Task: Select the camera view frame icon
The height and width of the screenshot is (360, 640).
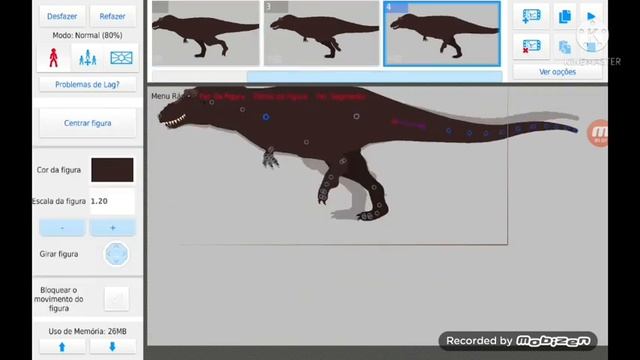Action: coord(121,58)
